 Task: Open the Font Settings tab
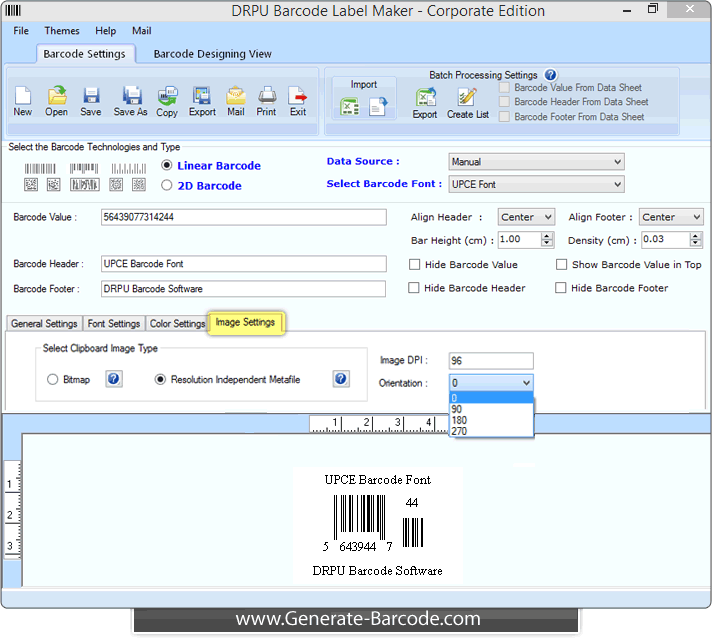[114, 324]
